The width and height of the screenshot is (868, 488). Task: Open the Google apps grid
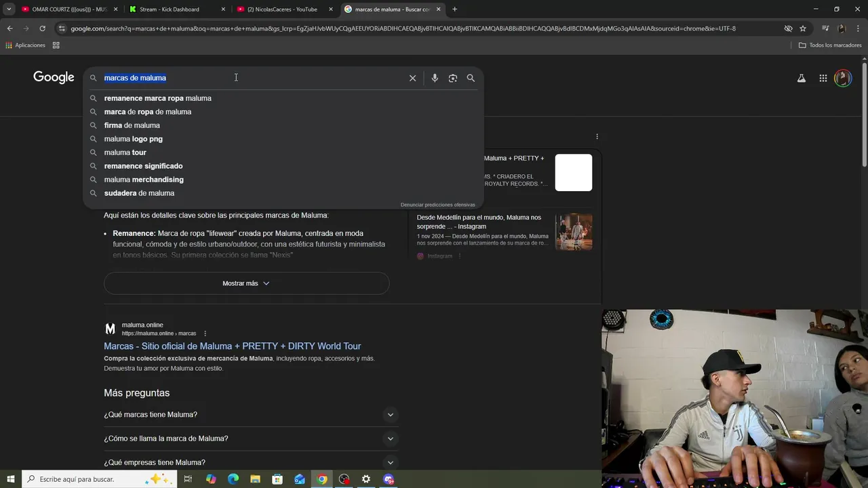823,78
